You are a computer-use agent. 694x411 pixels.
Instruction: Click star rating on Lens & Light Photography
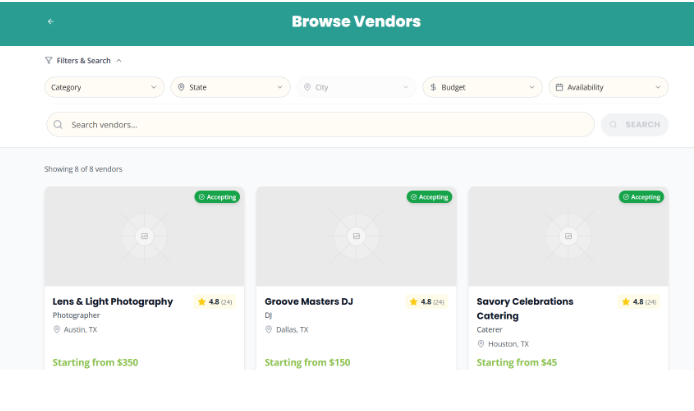(x=215, y=302)
